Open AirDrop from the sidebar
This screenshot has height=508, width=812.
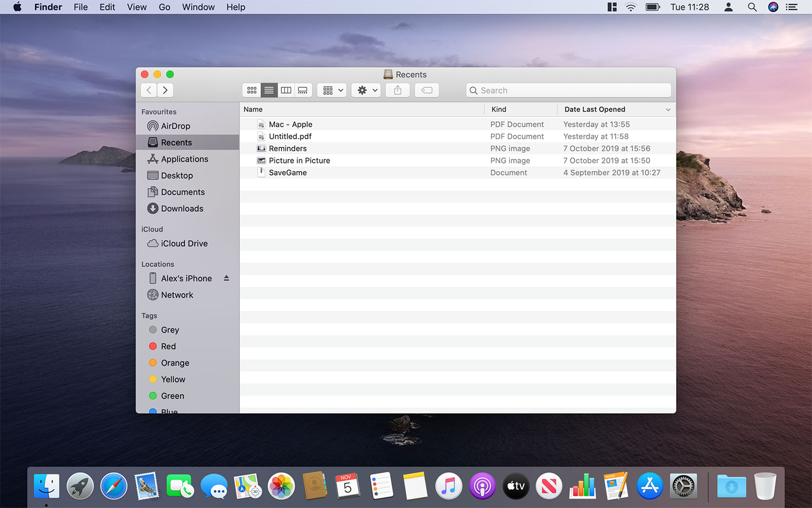(x=175, y=126)
